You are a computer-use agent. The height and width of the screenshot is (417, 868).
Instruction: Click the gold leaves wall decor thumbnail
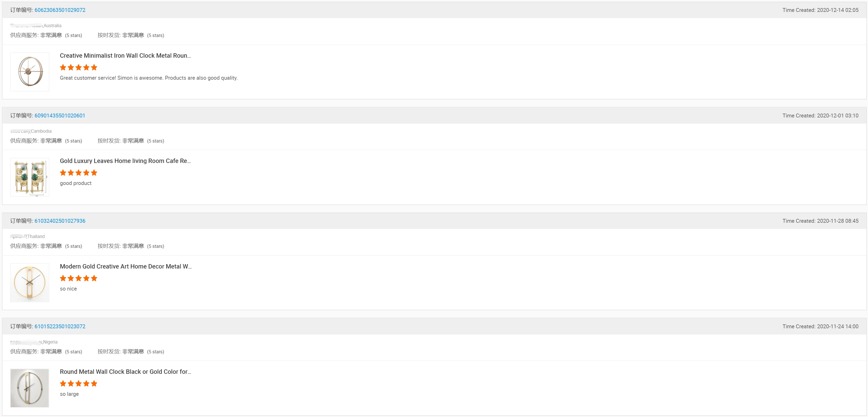coord(30,177)
